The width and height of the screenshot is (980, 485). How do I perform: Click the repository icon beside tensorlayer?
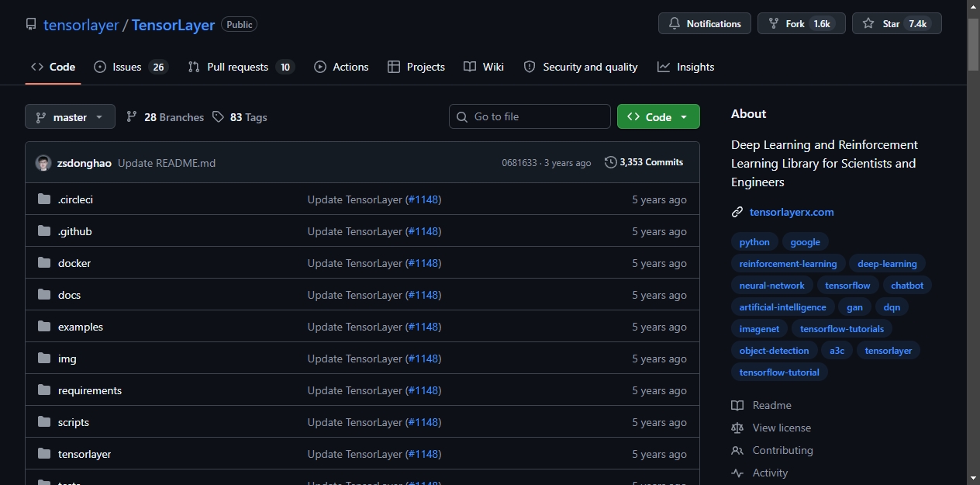coord(31,24)
